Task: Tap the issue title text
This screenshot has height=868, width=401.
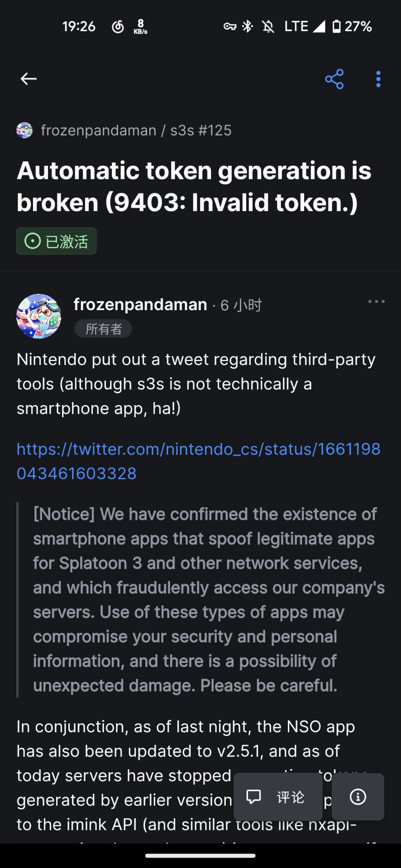Action: 194,186
